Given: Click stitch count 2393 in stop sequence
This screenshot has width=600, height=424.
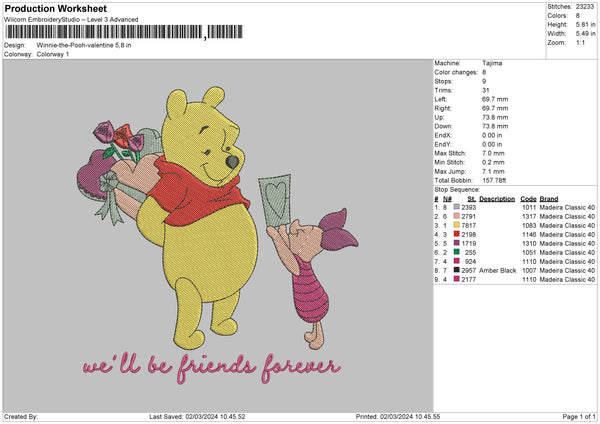Looking at the screenshot, I should 469,207.
